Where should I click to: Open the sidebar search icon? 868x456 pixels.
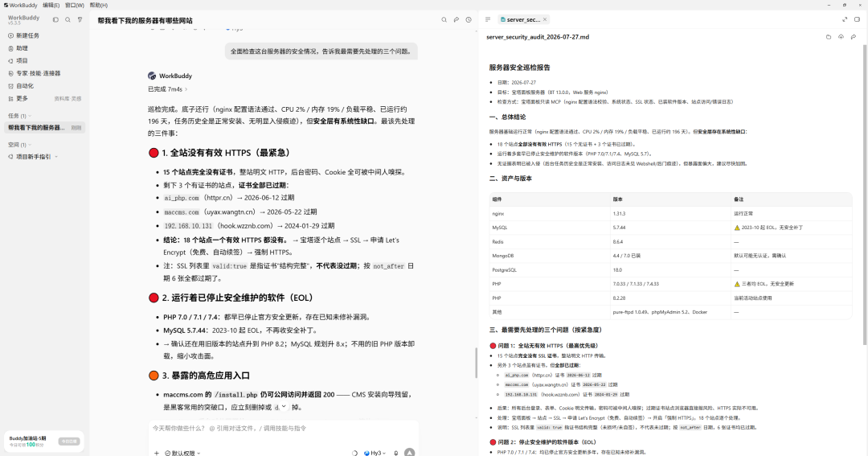click(x=68, y=19)
